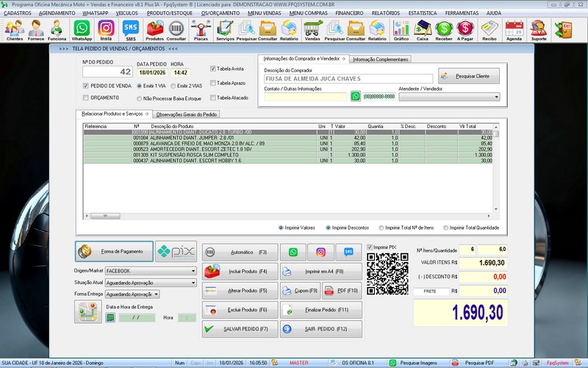Open Caixa from the toolbar
This screenshot has height=368, width=588.
(423, 29)
